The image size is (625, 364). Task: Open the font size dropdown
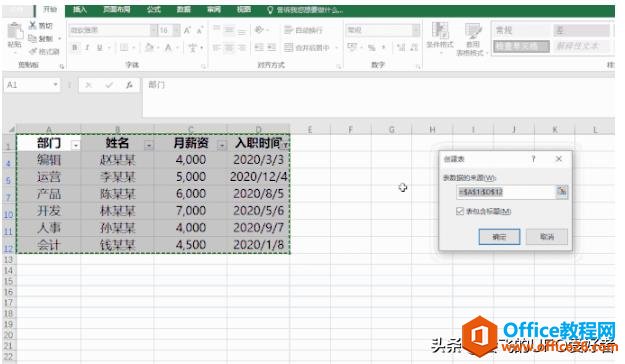(x=176, y=30)
